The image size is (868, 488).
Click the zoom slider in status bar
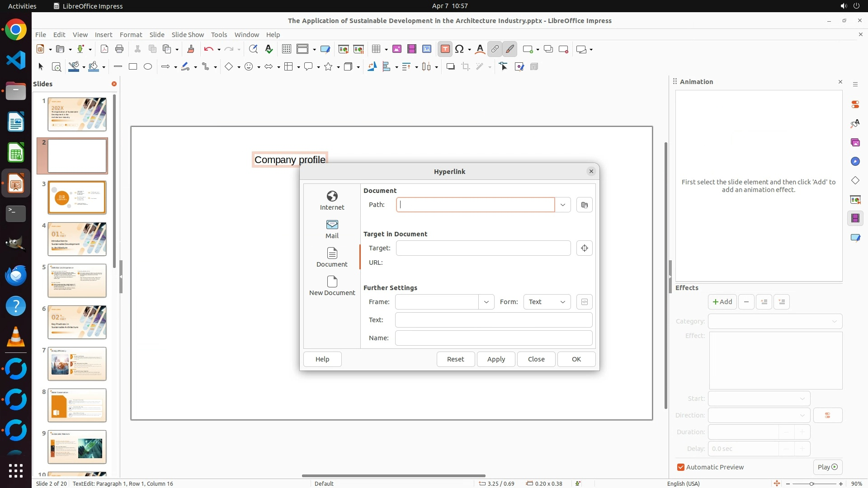[x=811, y=483]
